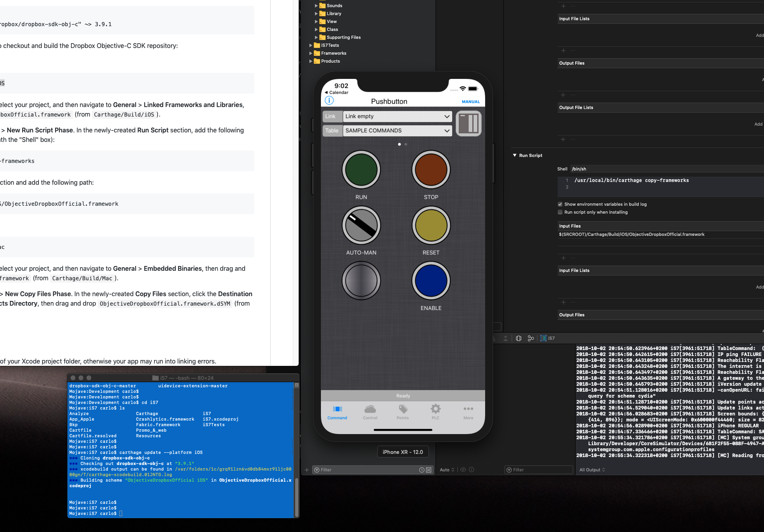764x532 pixels.
Task: Expand the Library group
Action: click(x=317, y=13)
